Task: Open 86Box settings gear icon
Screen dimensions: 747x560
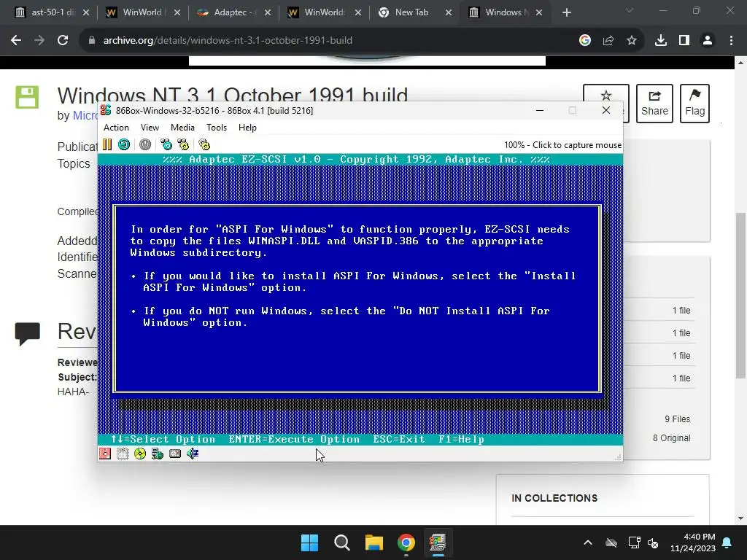Action: click(204, 144)
